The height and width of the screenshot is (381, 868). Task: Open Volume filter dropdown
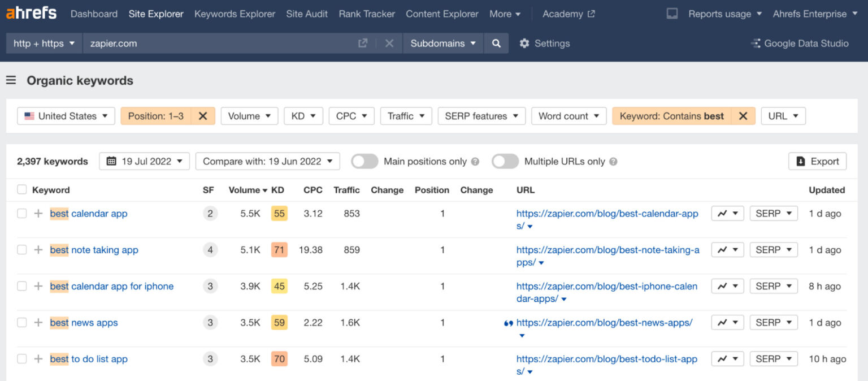coord(249,116)
